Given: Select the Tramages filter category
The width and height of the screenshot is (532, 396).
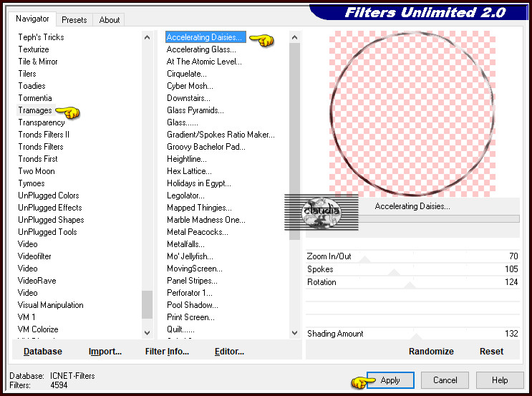Looking at the screenshot, I should click(35, 110).
